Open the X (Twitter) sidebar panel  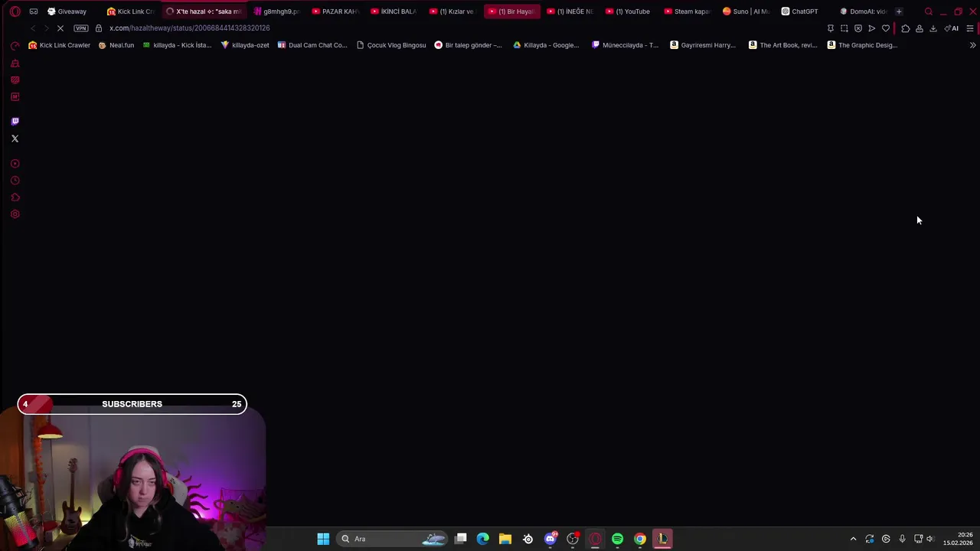(x=15, y=139)
